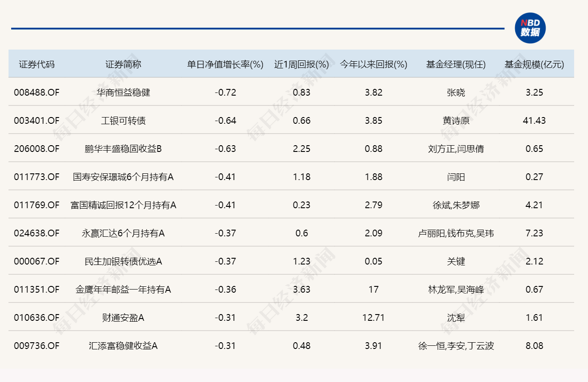The height and width of the screenshot is (382, 588).
Task: Click fund scale 8.08 of 汇添富稳健收益A
Action: pos(534,346)
